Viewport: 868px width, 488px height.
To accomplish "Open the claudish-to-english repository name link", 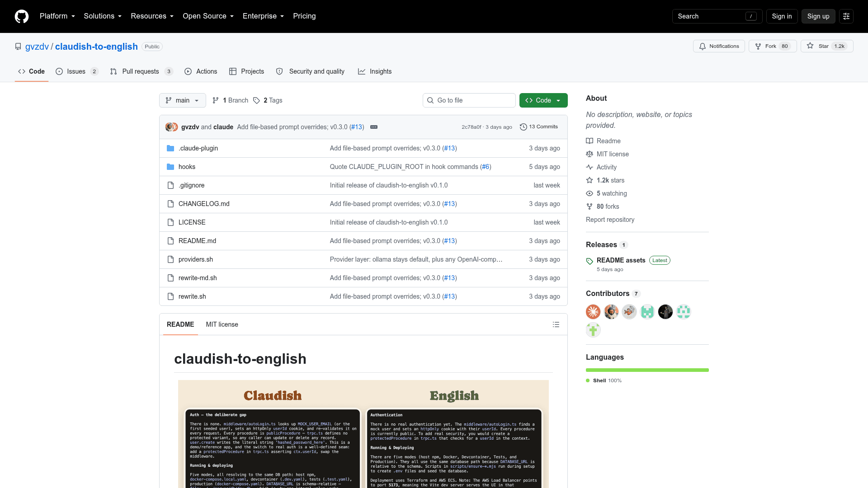I will [x=96, y=47].
